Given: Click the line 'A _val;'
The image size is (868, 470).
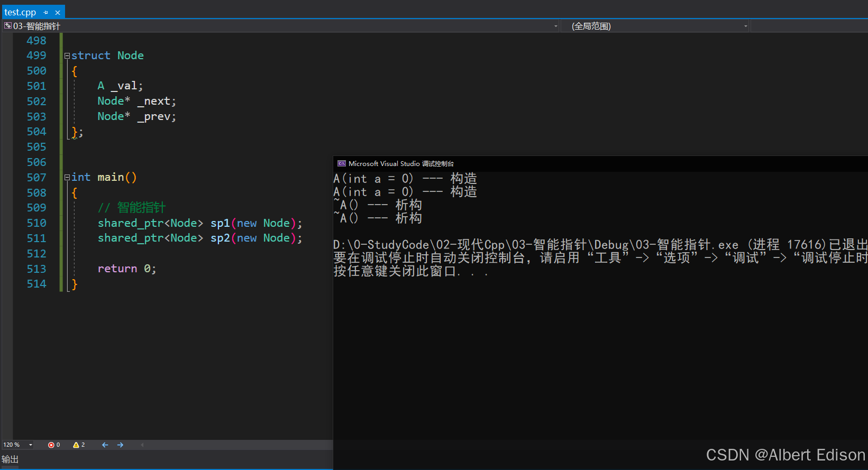Looking at the screenshot, I should pyautogui.click(x=120, y=86).
